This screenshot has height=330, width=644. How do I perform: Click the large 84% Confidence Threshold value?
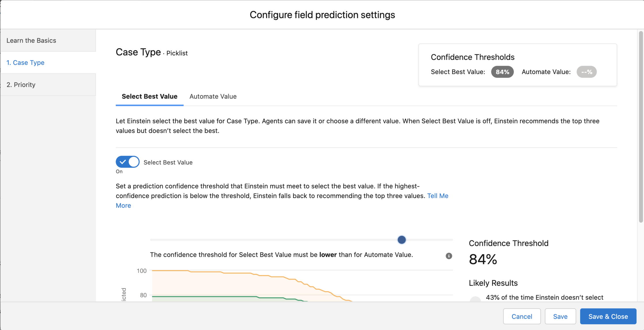coord(483,259)
